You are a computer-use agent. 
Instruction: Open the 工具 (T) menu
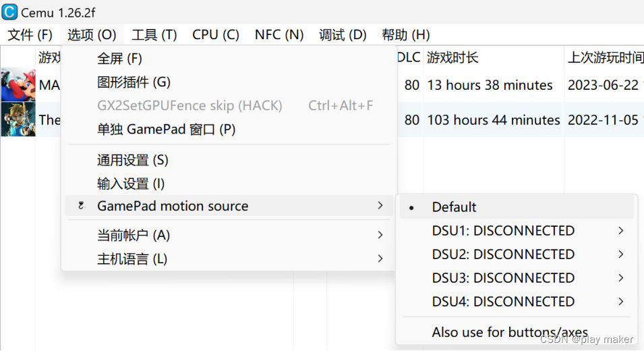click(x=154, y=35)
